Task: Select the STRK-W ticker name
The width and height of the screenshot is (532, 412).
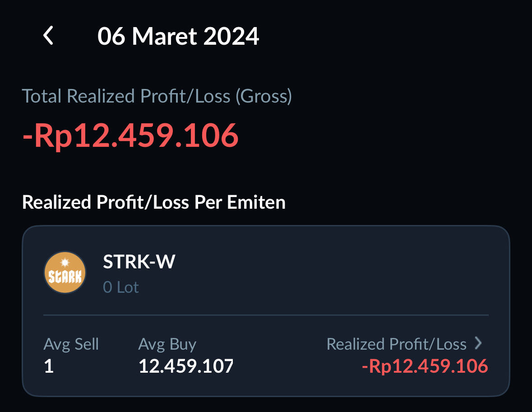Action: [139, 262]
